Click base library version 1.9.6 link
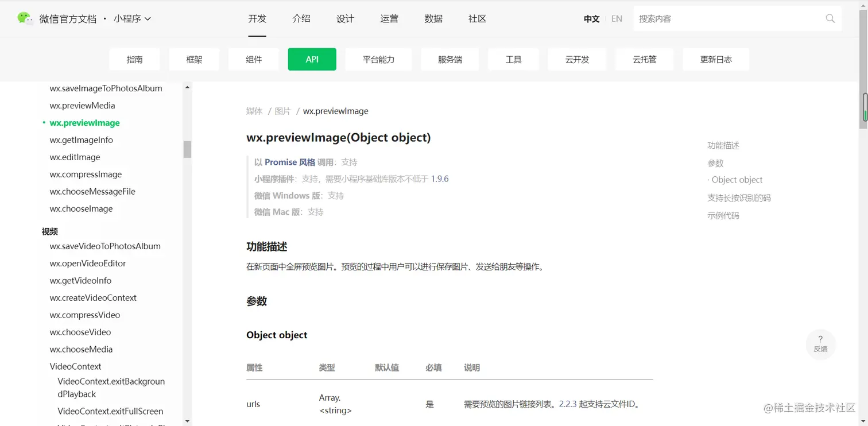The image size is (868, 426). coord(440,179)
